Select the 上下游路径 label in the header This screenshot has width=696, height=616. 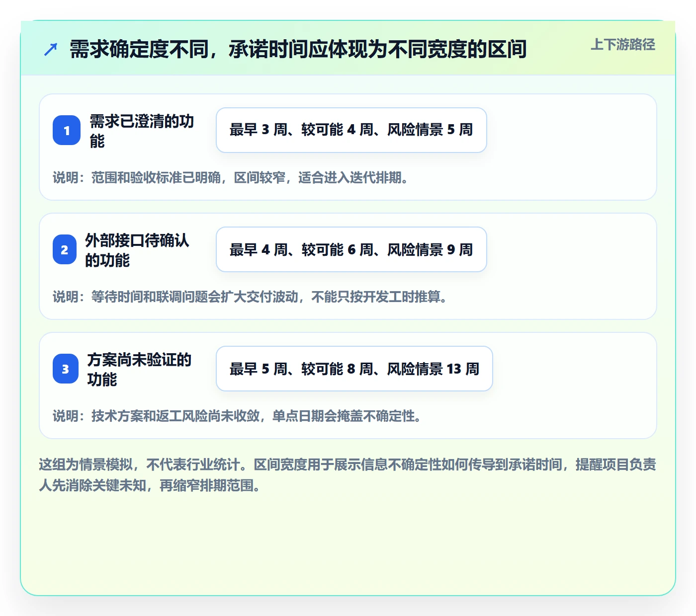[623, 45]
